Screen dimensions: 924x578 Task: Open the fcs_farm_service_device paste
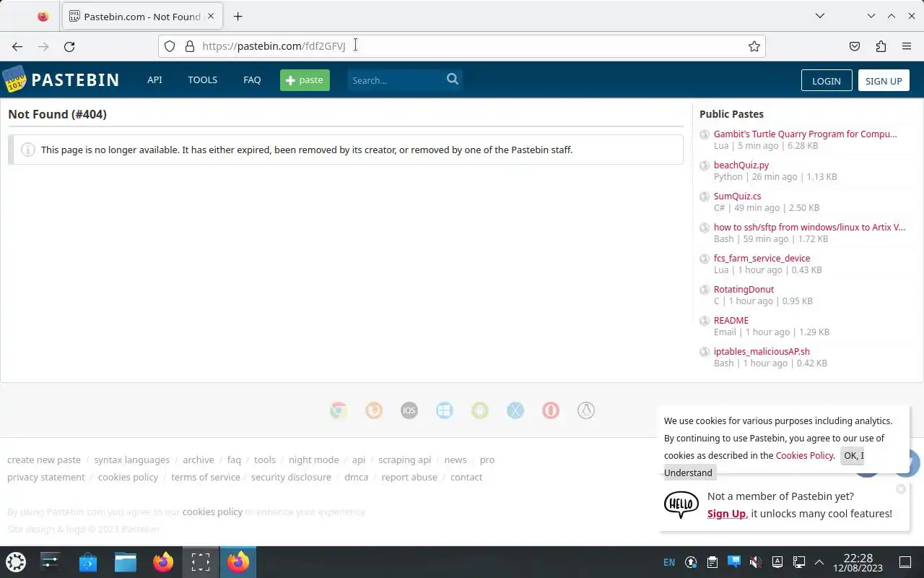pyautogui.click(x=762, y=258)
